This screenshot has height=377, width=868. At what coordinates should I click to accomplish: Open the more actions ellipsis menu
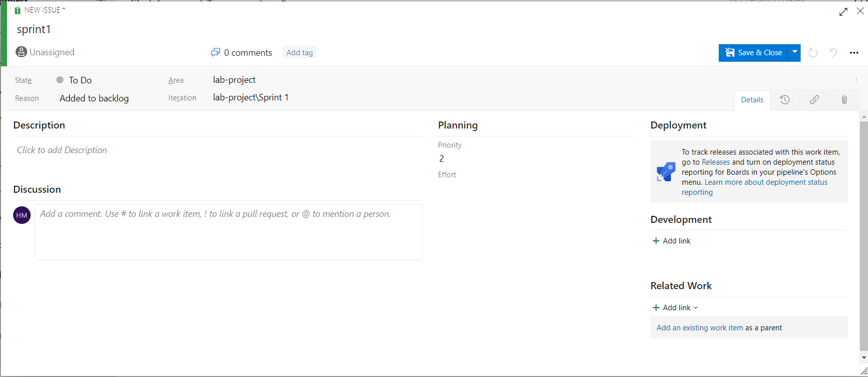click(x=854, y=53)
